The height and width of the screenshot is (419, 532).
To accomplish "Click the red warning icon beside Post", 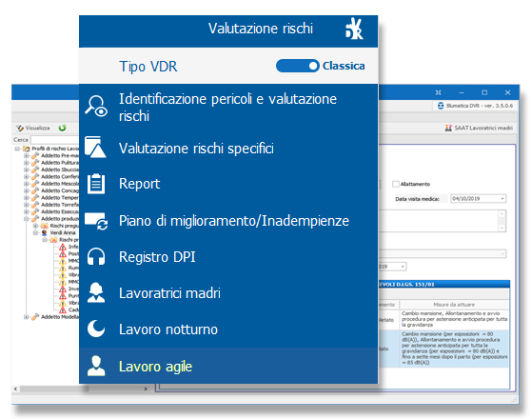I will [63, 253].
